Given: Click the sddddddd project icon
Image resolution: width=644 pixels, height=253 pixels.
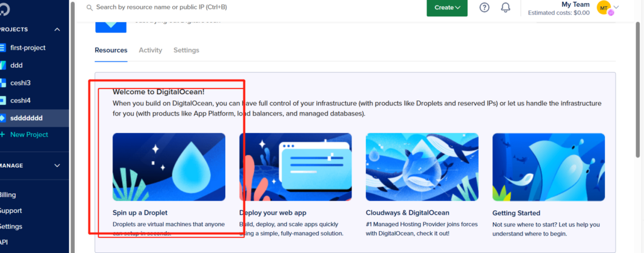Looking at the screenshot, I should [3, 117].
